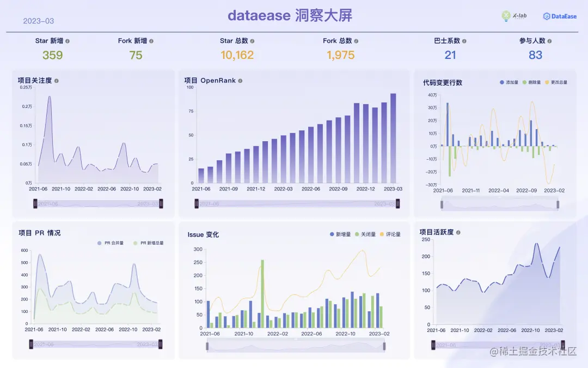Click left zoom handle of 项目活跃度 slider

pyautogui.click(x=433, y=345)
